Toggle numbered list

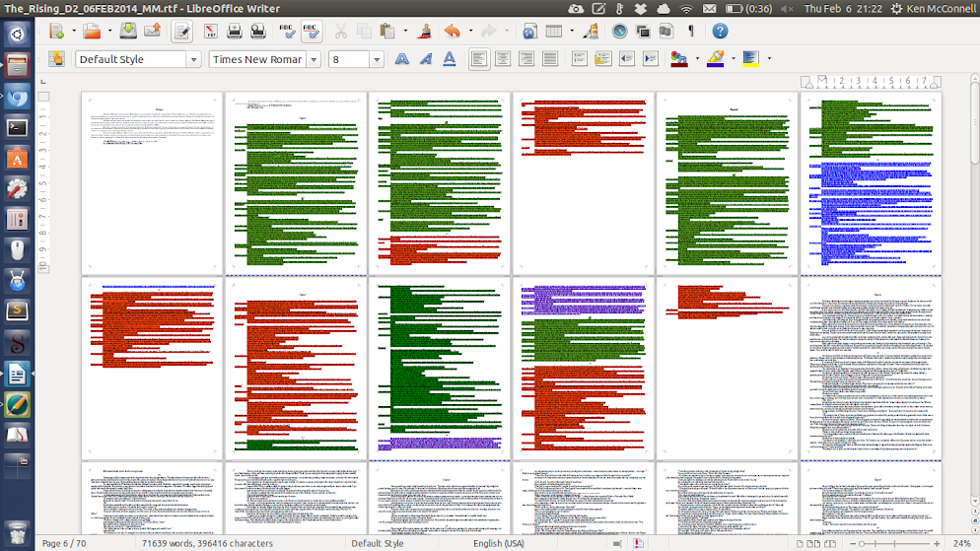click(x=580, y=59)
